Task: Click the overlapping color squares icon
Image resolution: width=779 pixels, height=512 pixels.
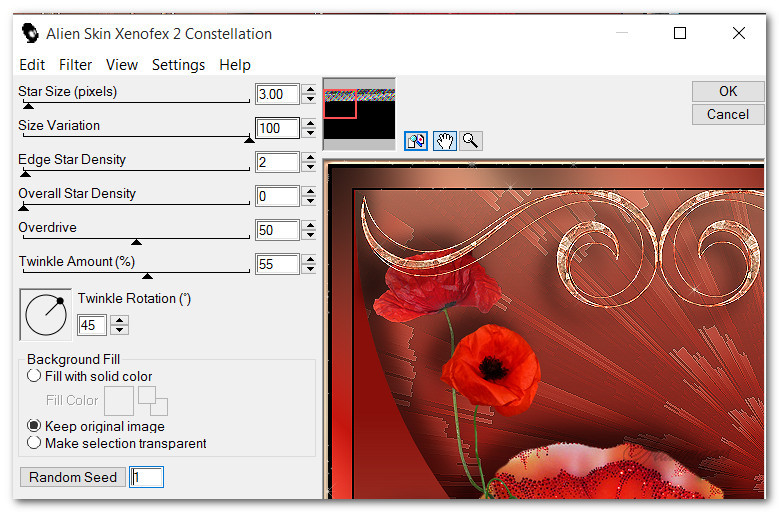Action: 152,400
